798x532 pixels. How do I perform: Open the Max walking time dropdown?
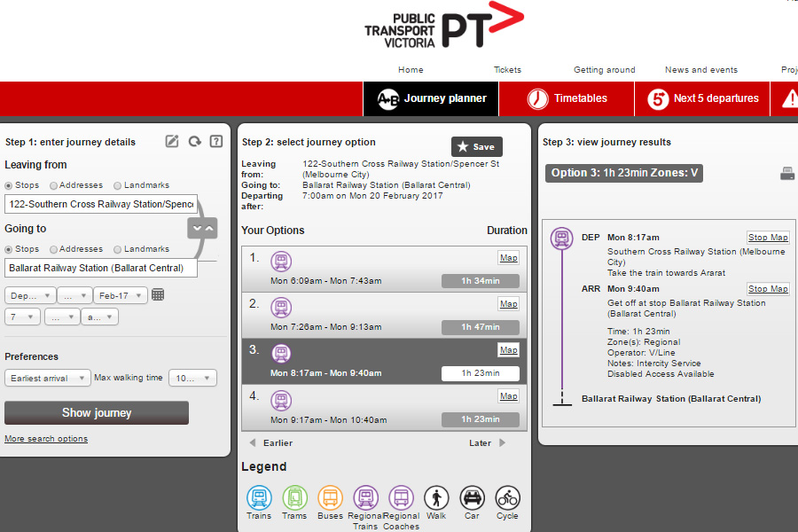pyautogui.click(x=192, y=378)
